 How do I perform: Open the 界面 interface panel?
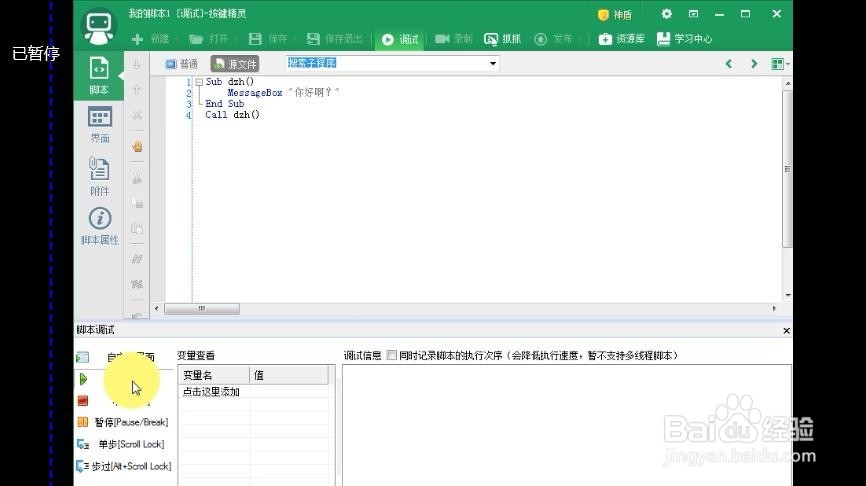coord(99,124)
